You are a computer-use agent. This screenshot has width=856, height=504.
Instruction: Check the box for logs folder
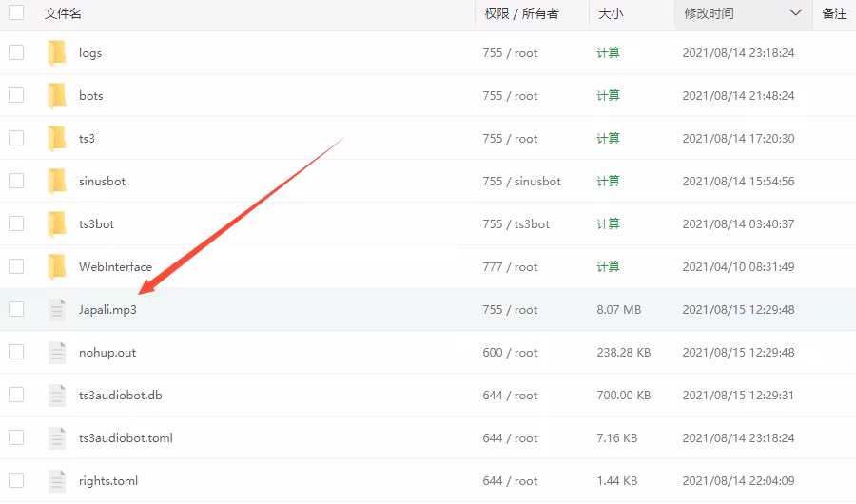pyautogui.click(x=16, y=52)
